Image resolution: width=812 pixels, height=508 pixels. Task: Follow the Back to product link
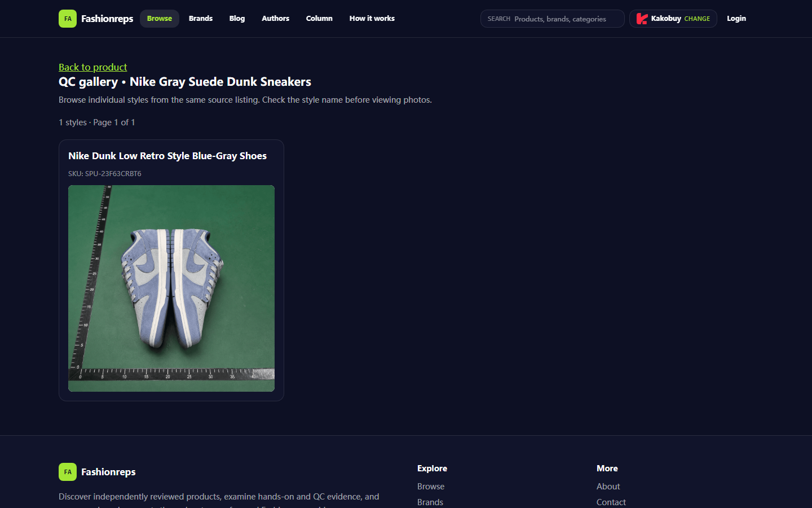[93, 67]
